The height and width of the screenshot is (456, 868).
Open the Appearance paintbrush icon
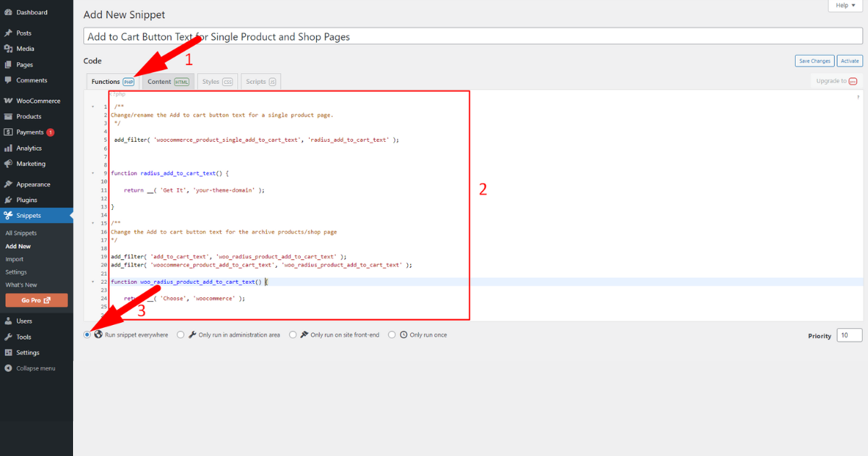(x=8, y=184)
